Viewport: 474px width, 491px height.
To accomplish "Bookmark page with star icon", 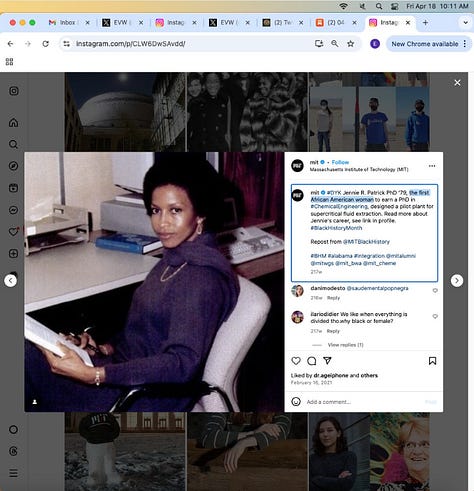I will click(350, 44).
